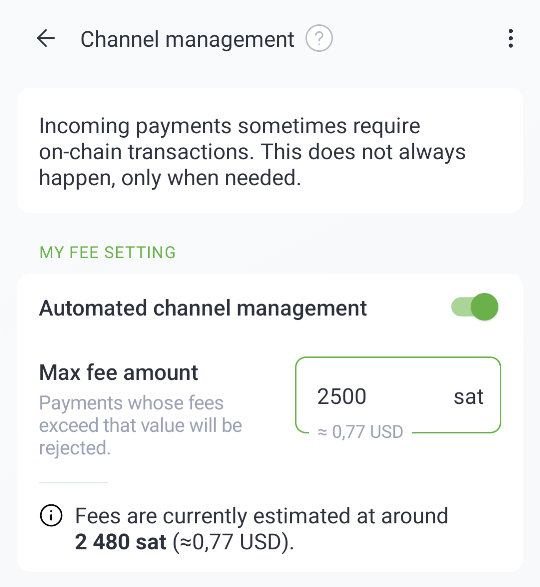Screen dimensions: 540x587
Task: Click the MY FEE SETTING section header
Action: (107, 252)
